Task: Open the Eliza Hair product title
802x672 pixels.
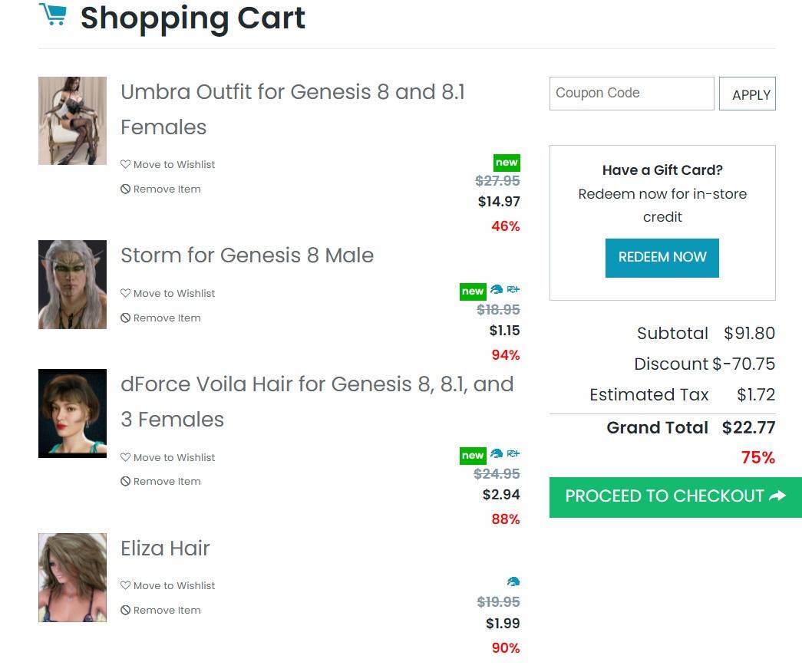Action: [165, 548]
